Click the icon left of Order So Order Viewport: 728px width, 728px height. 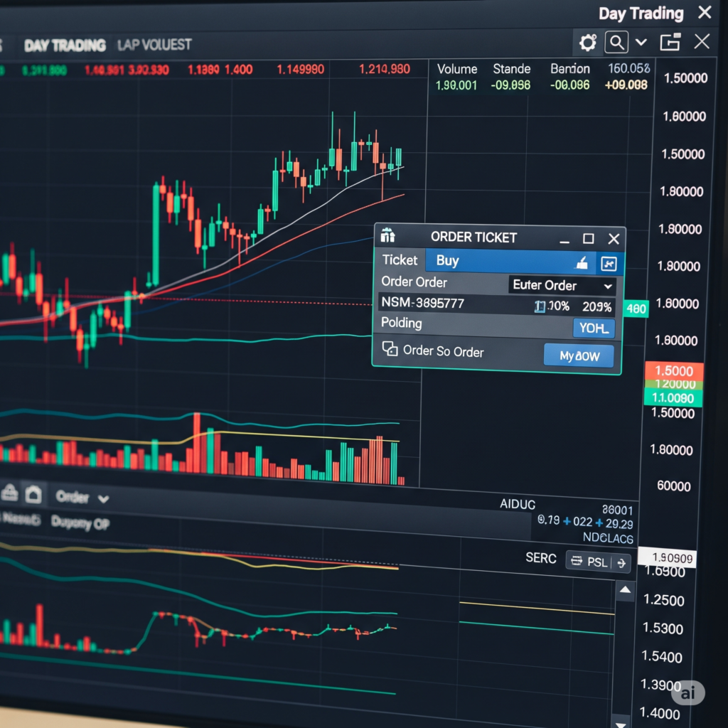390,348
